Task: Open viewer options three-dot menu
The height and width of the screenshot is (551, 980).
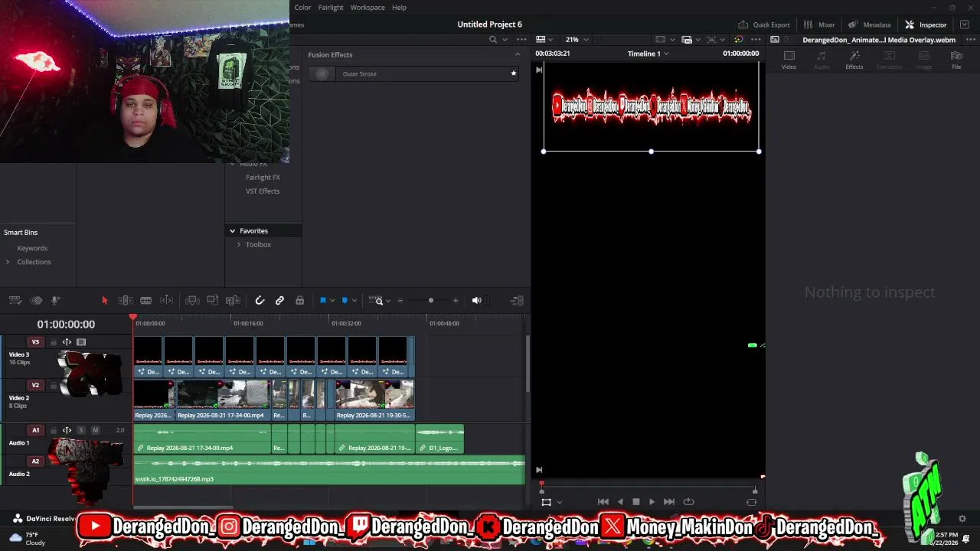Action: [756, 39]
